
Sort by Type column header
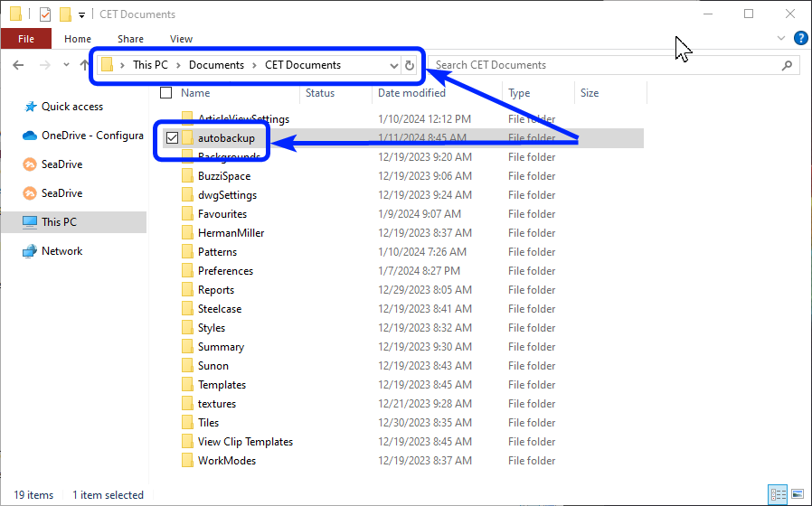[x=519, y=93]
